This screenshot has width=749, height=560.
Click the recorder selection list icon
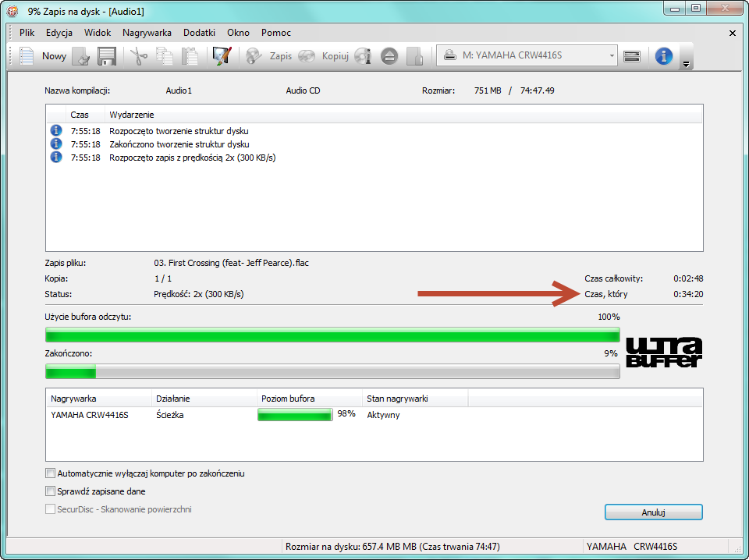[x=631, y=56]
